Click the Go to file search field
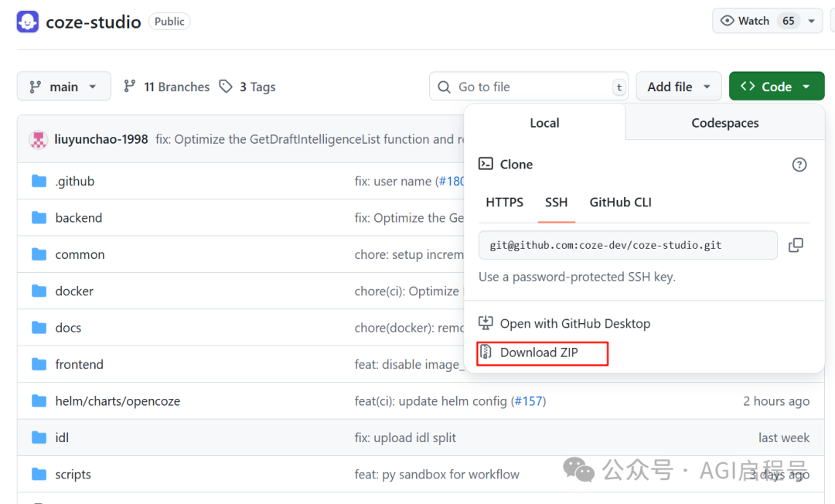835x504 pixels. 529,87
